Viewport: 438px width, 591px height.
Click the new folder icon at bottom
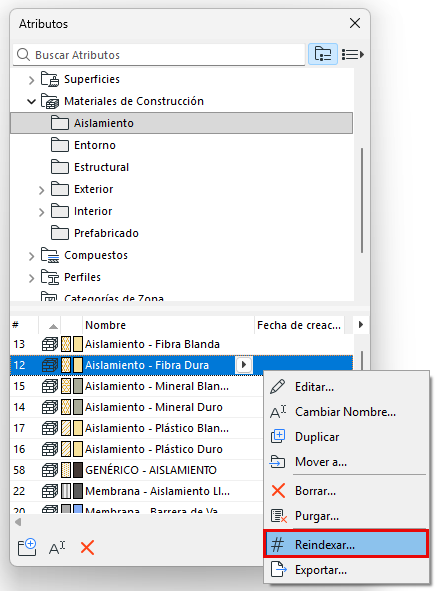(x=27, y=547)
